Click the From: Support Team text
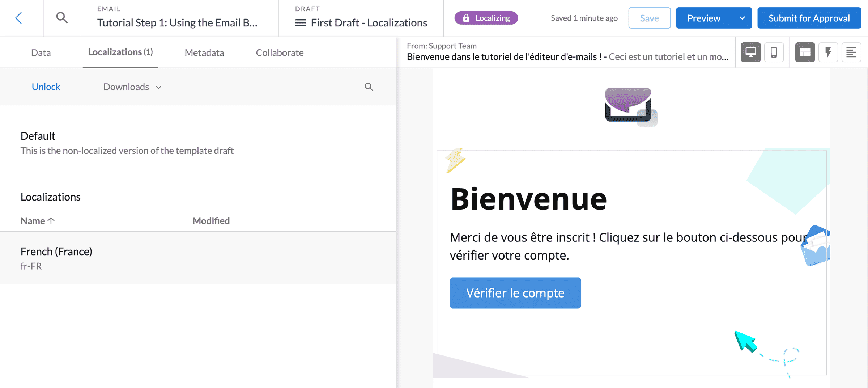The height and width of the screenshot is (388, 868). point(442,46)
